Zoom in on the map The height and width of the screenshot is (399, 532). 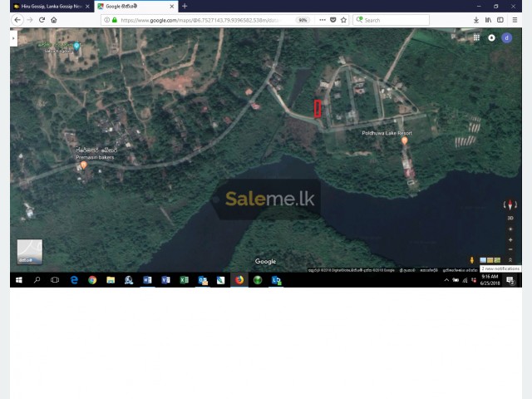(510, 240)
